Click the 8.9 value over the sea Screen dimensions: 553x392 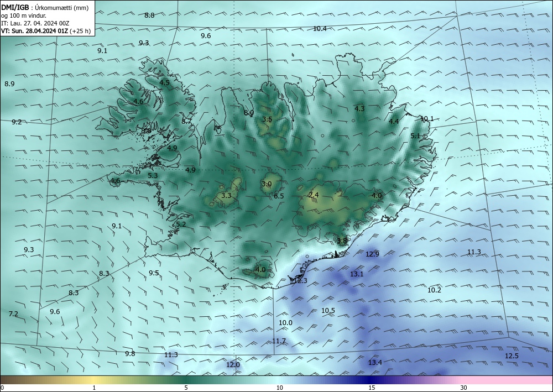[x=9, y=84]
